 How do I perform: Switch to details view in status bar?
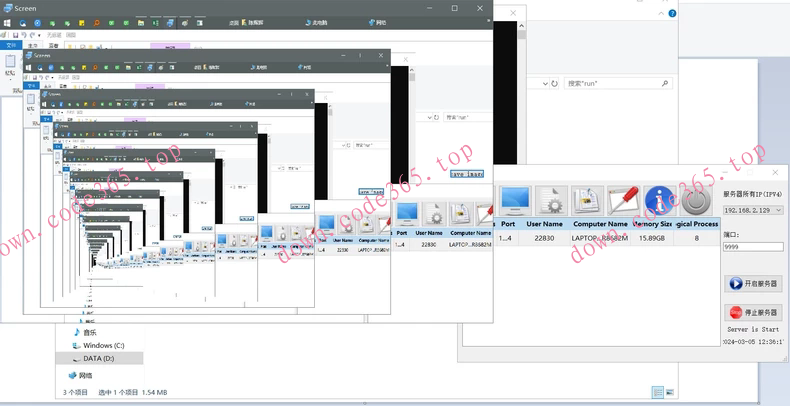pos(658,392)
